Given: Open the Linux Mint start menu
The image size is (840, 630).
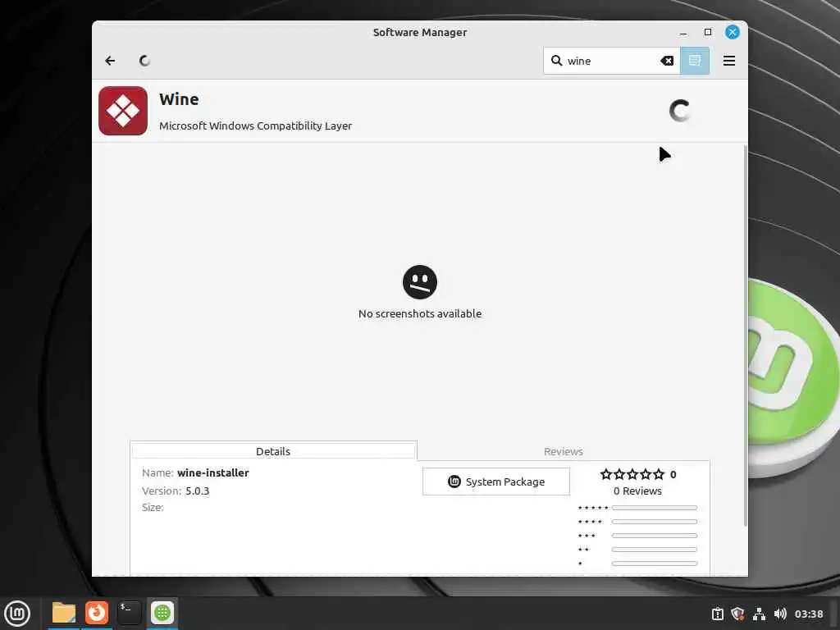Looking at the screenshot, I should [17, 613].
